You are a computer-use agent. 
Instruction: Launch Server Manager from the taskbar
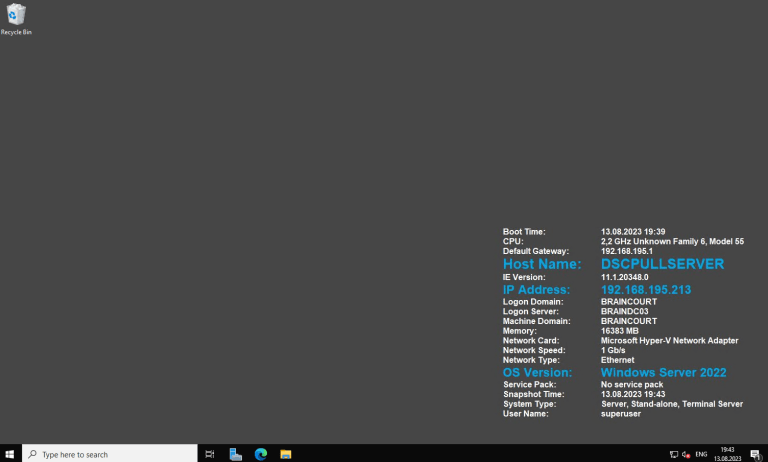(236, 454)
